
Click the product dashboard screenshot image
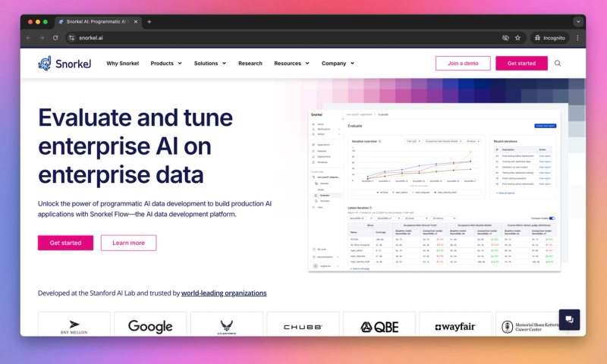click(434, 190)
